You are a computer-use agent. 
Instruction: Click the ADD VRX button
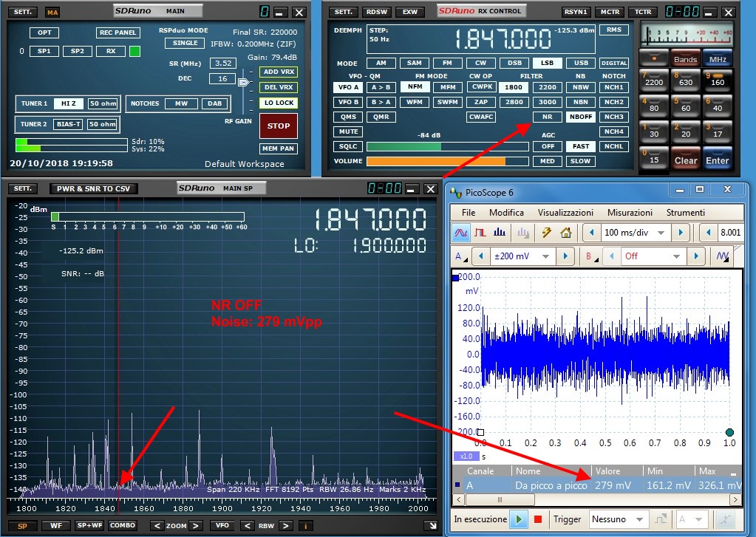tap(279, 72)
